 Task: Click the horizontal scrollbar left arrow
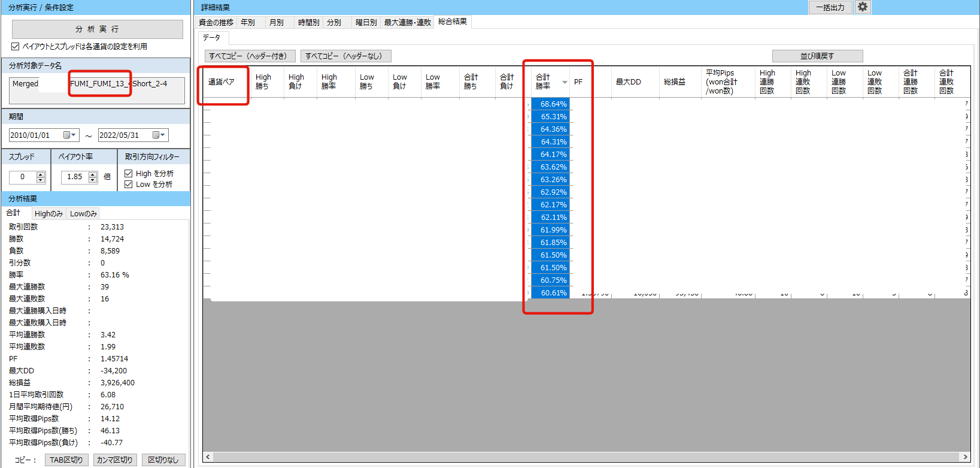[208, 457]
